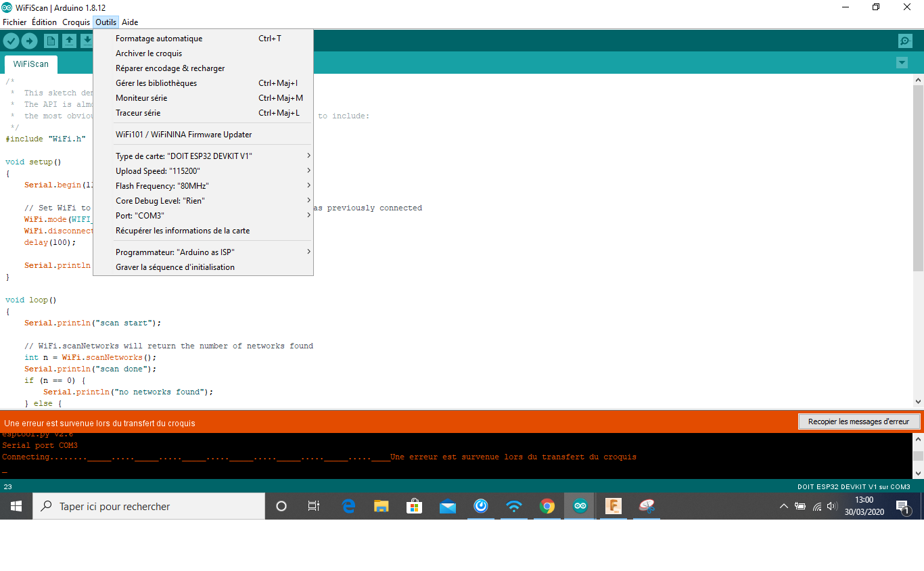The height and width of the screenshot is (571, 924).
Task: Open the Fichier menu
Action: coord(15,22)
